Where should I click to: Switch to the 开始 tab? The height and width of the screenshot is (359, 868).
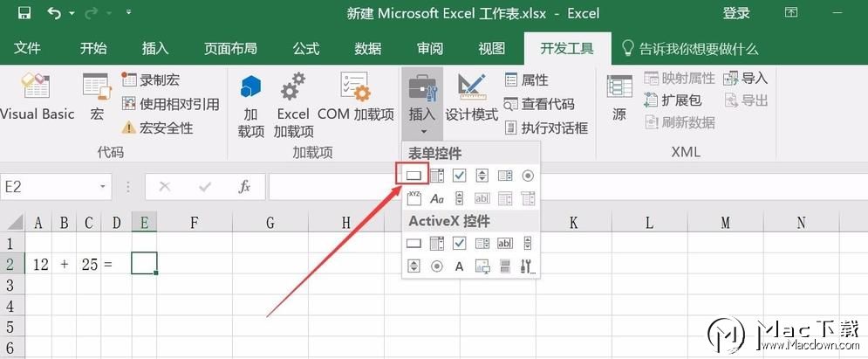coord(93,49)
